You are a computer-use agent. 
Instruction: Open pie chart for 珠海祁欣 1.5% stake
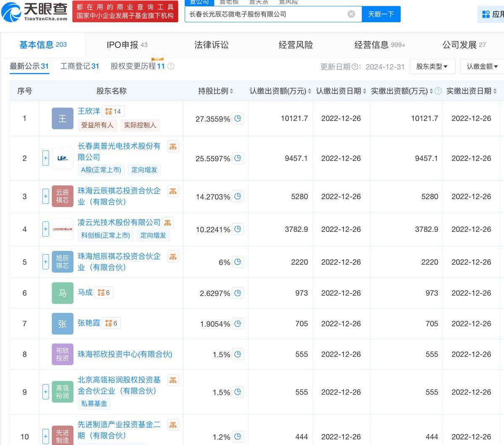pyautogui.click(x=238, y=354)
